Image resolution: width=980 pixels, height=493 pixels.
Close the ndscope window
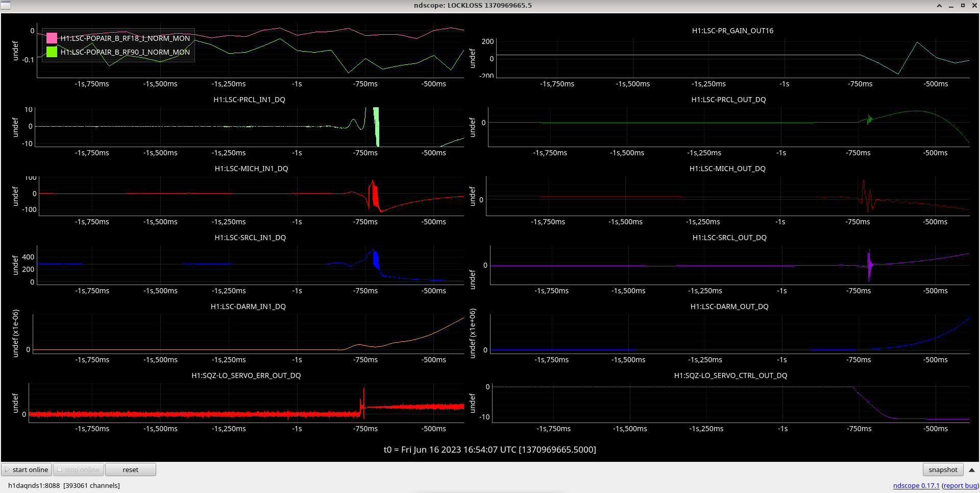[974, 6]
